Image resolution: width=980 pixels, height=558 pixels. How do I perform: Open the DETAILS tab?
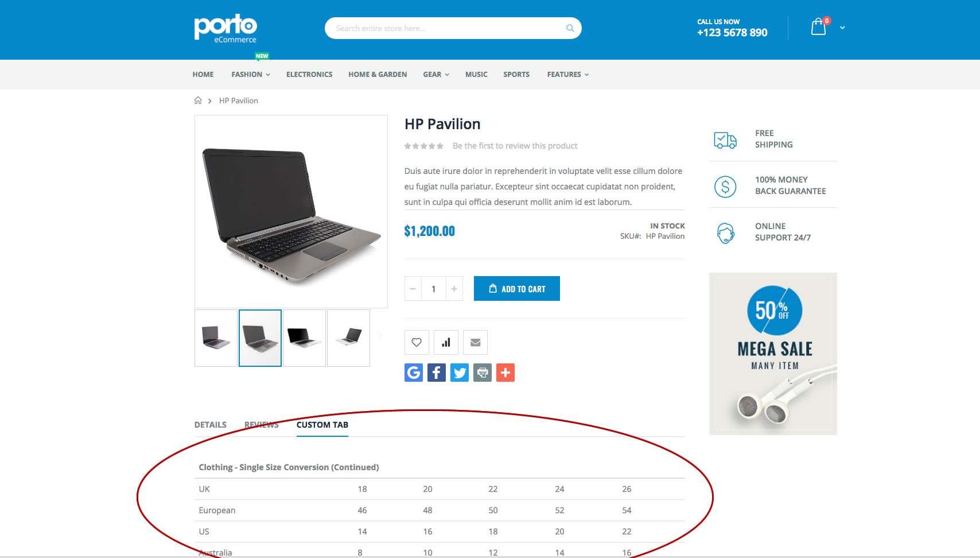[210, 425]
